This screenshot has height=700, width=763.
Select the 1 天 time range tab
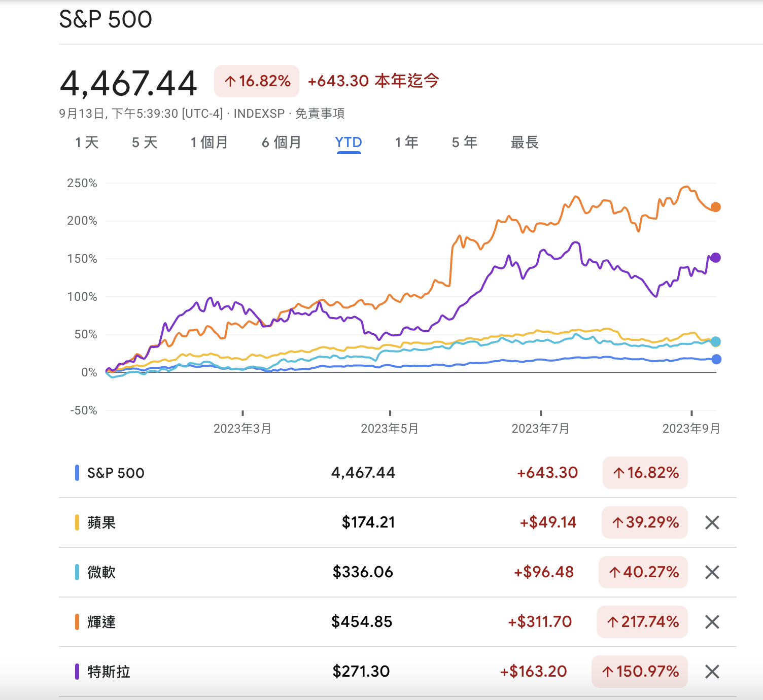click(x=87, y=143)
